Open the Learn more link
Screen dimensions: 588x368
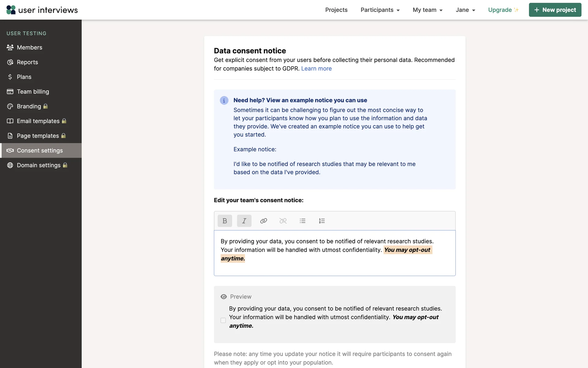[x=316, y=69]
